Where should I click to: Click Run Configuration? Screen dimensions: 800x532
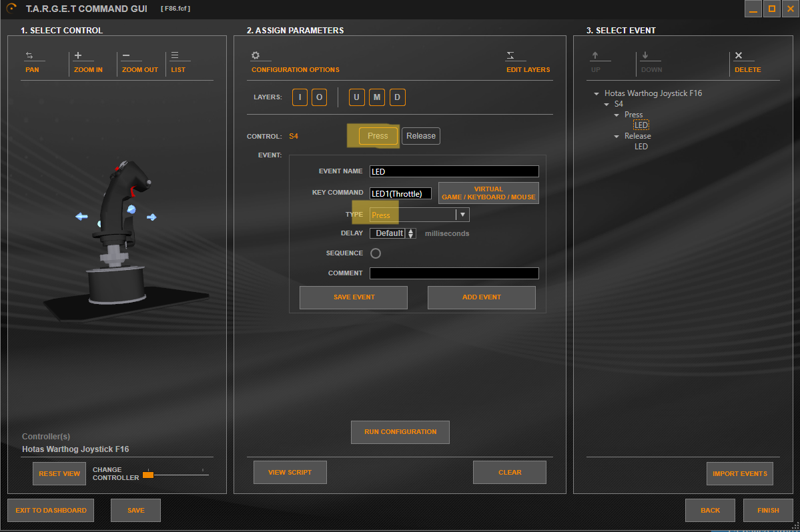coord(400,432)
